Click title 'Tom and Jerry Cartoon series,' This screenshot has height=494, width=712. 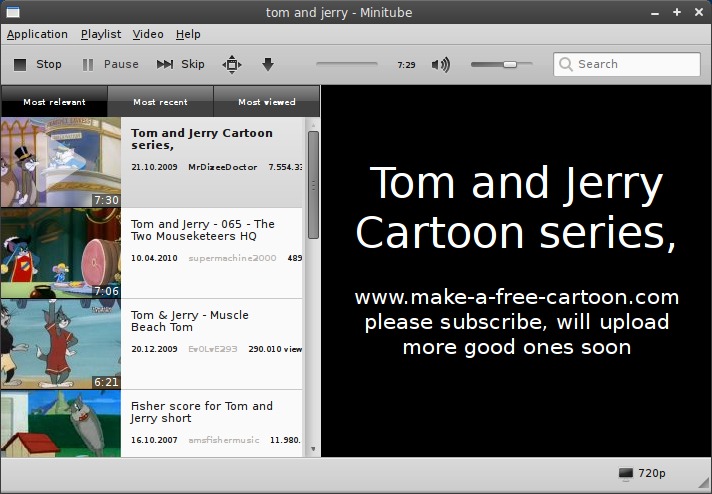(202, 139)
